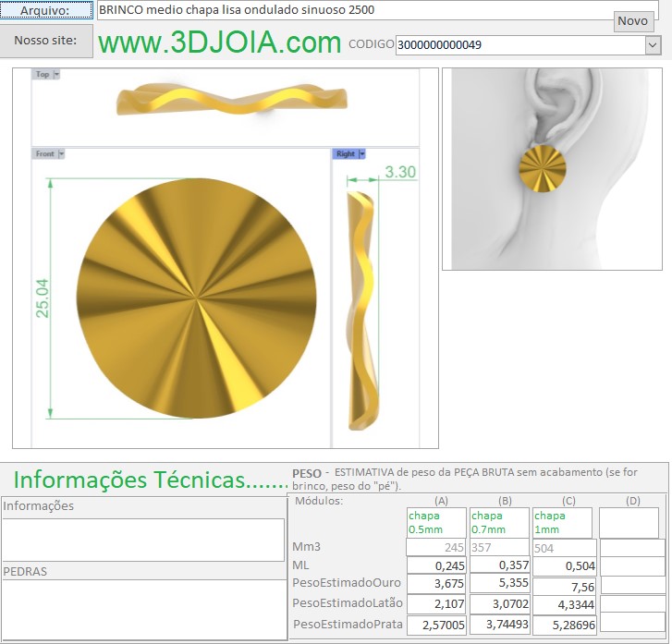Click the empty module D header field

pos(629,523)
